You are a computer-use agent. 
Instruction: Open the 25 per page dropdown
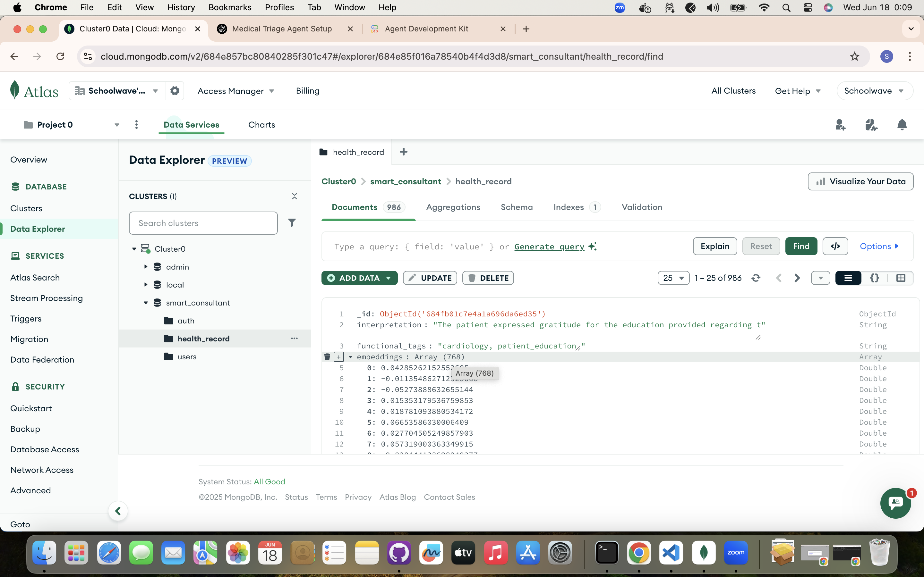click(673, 278)
